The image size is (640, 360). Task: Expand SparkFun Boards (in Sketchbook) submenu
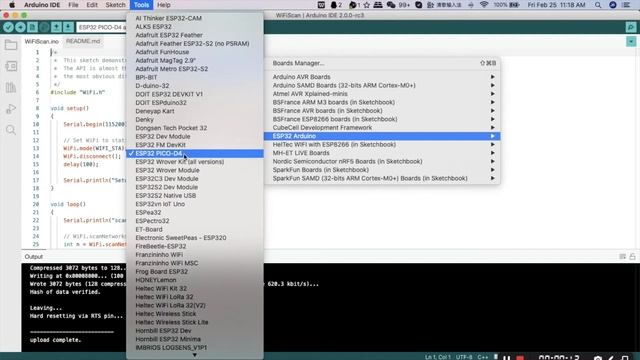[382, 170]
